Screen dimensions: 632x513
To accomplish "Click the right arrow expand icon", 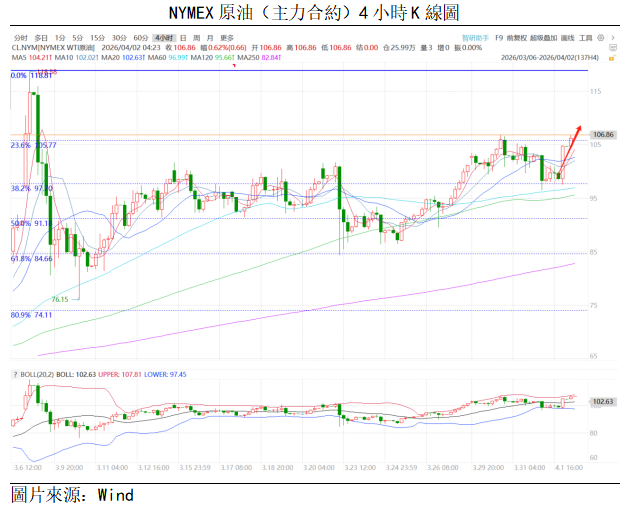I will pyautogui.click(x=613, y=37).
